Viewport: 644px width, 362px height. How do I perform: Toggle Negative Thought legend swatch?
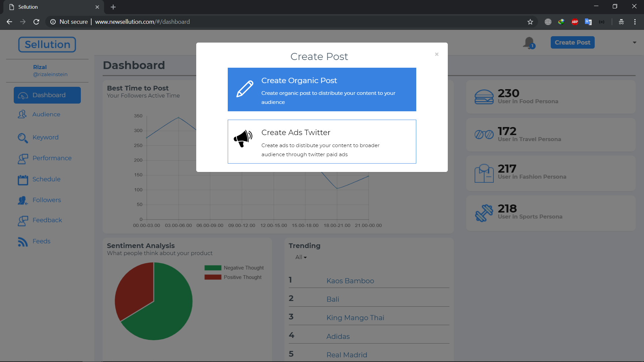(x=213, y=268)
